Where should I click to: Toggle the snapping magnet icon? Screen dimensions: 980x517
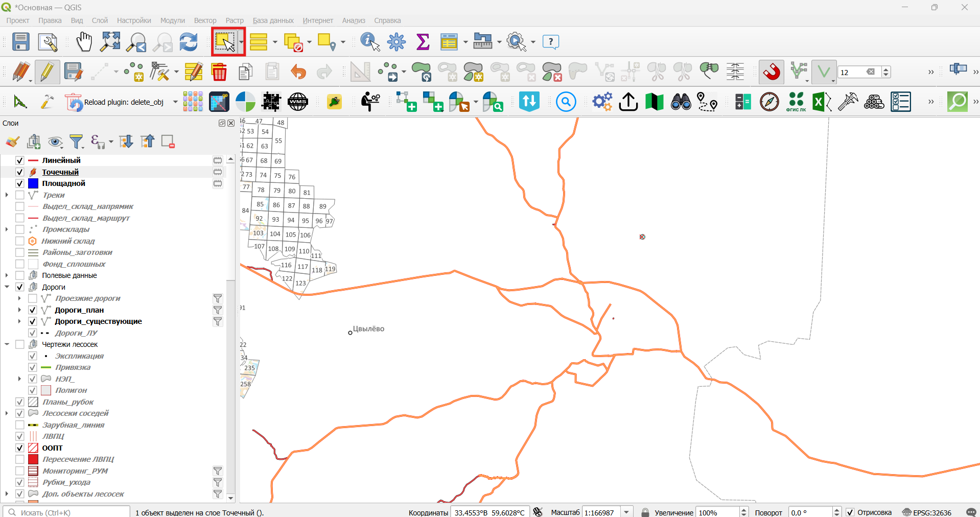click(x=772, y=72)
